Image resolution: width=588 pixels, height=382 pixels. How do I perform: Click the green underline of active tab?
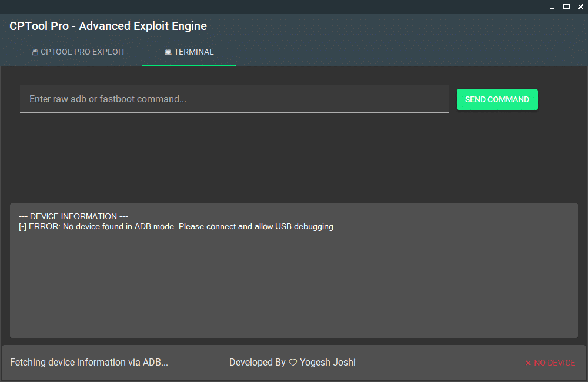(188, 65)
